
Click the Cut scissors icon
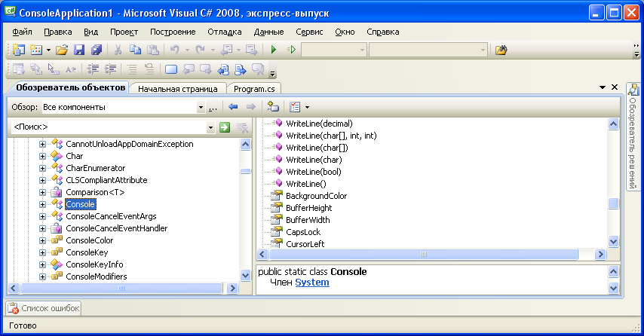118,50
